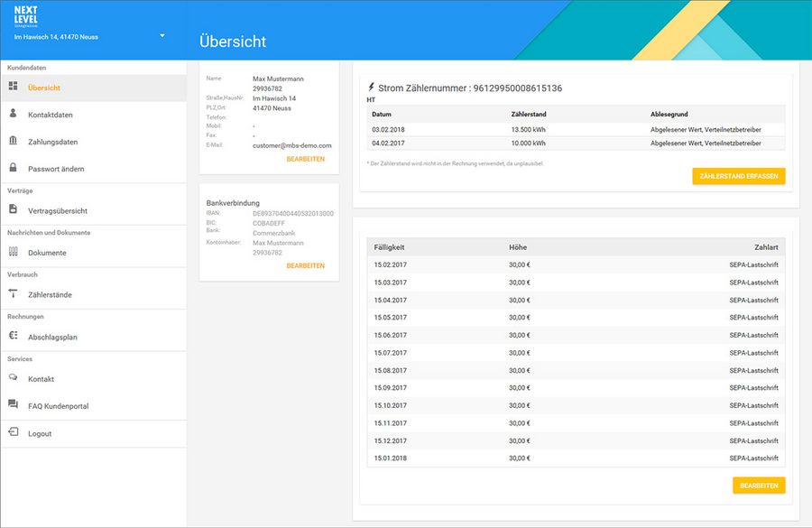
Task: Click the Zählerstände meter icon
Action: click(14, 293)
